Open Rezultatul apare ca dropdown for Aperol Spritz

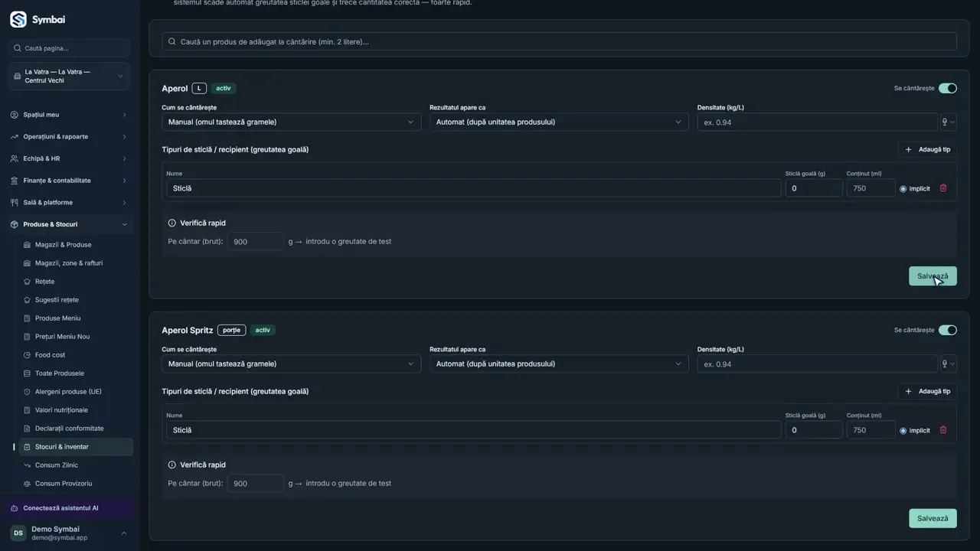click(559, 364)
